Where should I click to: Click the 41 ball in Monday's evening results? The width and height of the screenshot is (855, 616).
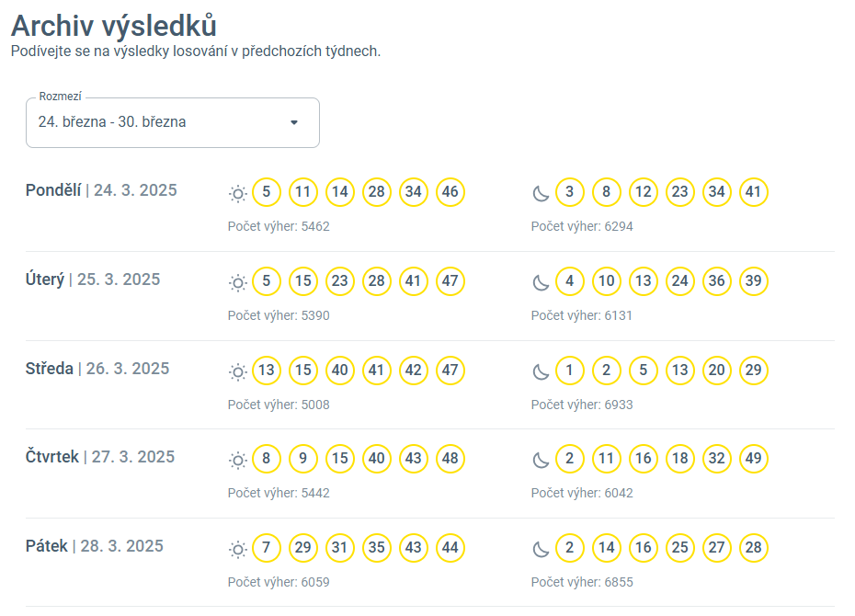coord(753,192)
